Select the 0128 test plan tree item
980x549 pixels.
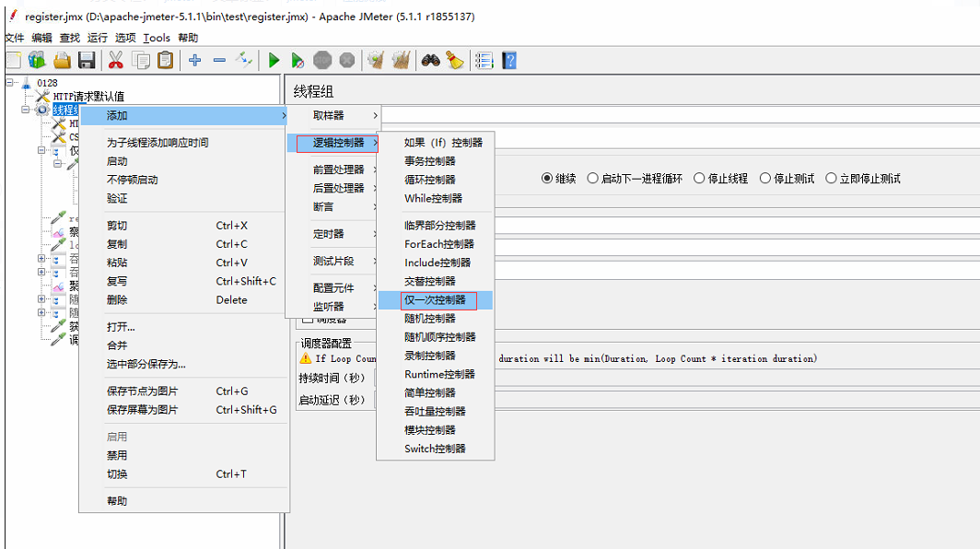[47, 83]
